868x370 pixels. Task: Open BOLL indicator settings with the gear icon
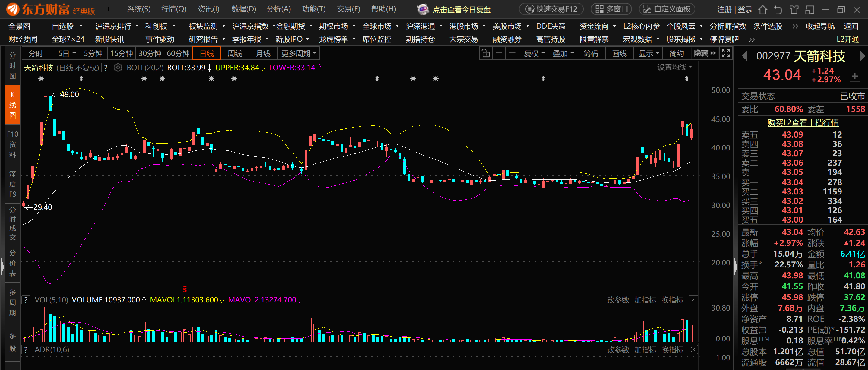tap(118, 68)
